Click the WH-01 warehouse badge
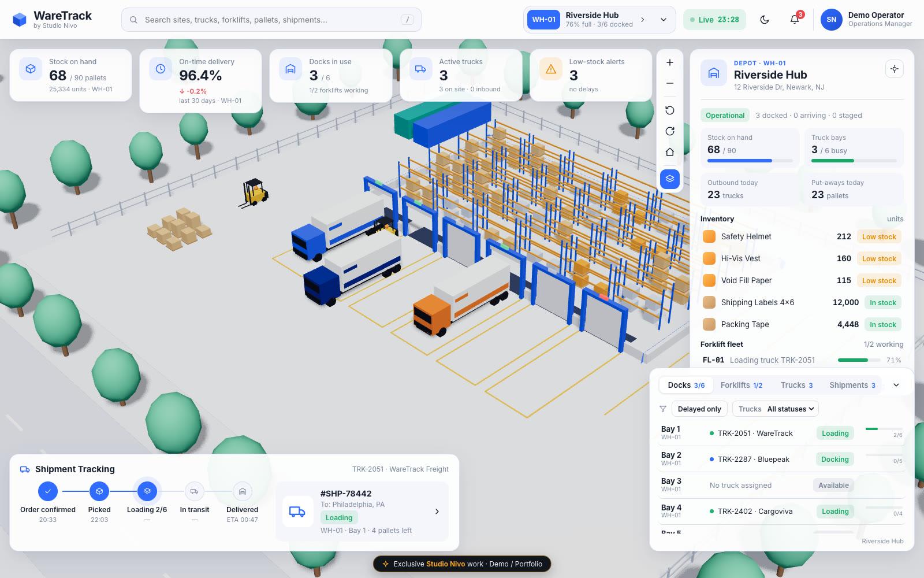 click(543, 20)
